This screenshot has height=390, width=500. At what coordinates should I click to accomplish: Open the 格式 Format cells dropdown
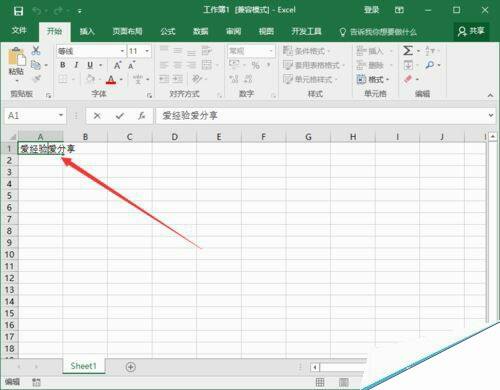tap(373, 79)
